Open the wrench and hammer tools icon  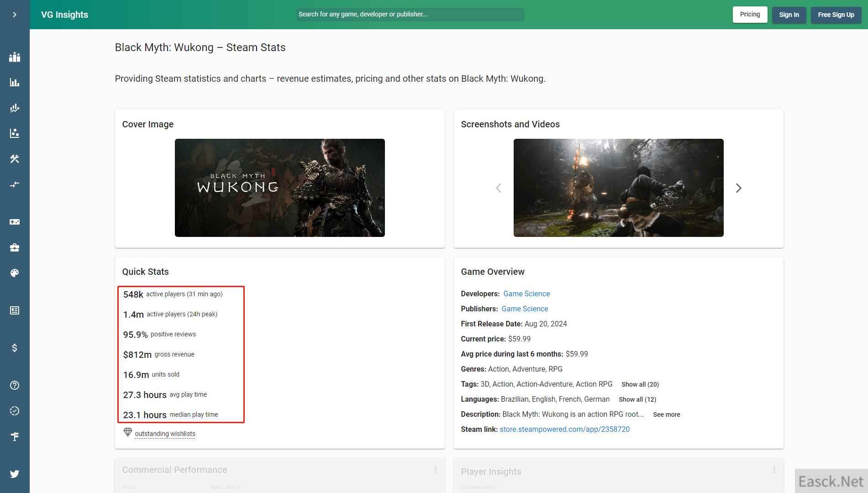pos(15,159)
